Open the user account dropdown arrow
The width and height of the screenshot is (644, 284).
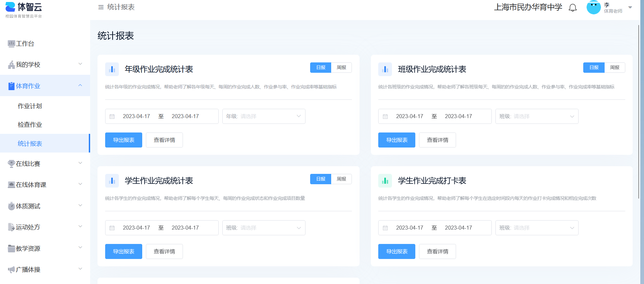630,7
